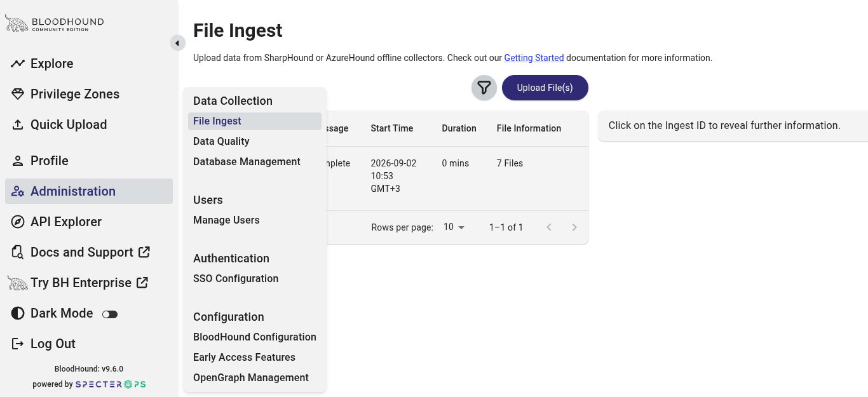Click the Quick Upload tray icon

click(x=18, y=124)
